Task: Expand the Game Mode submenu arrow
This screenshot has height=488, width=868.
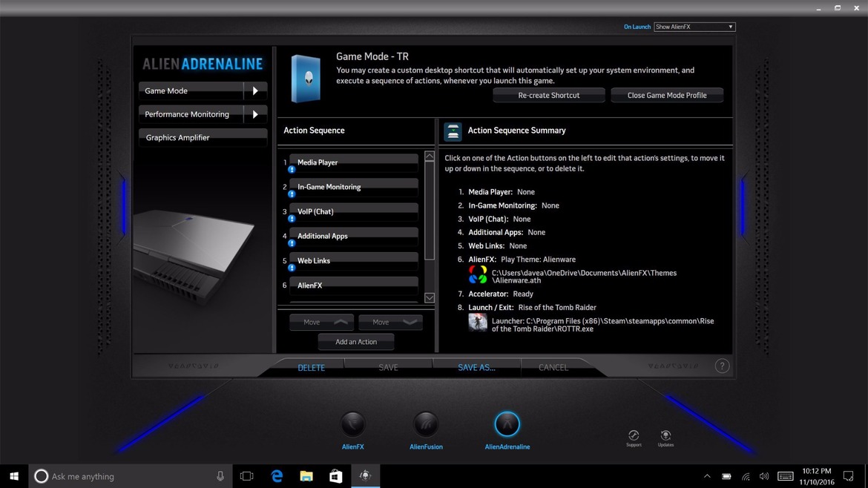Action: [x=255, y=90]
